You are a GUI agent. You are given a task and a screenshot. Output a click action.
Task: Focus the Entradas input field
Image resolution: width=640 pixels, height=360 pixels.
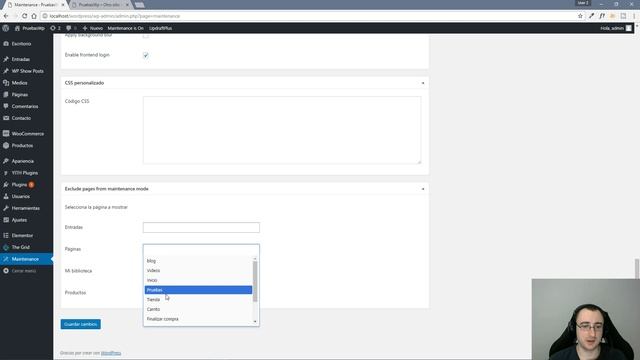click(201, 227)
